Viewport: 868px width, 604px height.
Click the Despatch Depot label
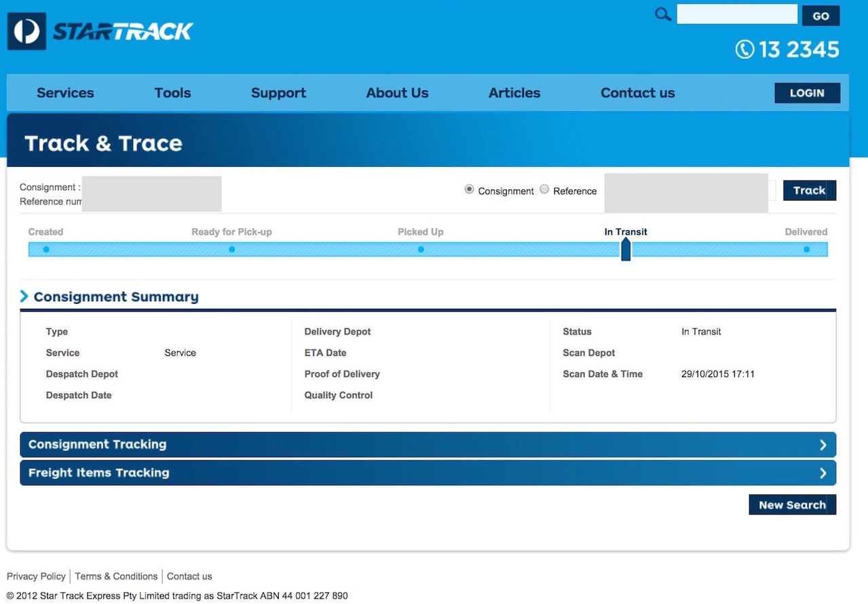82,374
